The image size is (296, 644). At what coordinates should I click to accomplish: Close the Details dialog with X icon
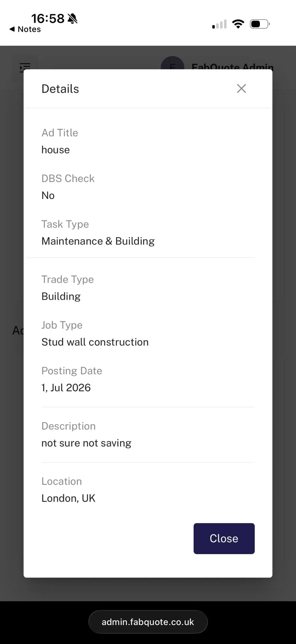coord(241,88)
